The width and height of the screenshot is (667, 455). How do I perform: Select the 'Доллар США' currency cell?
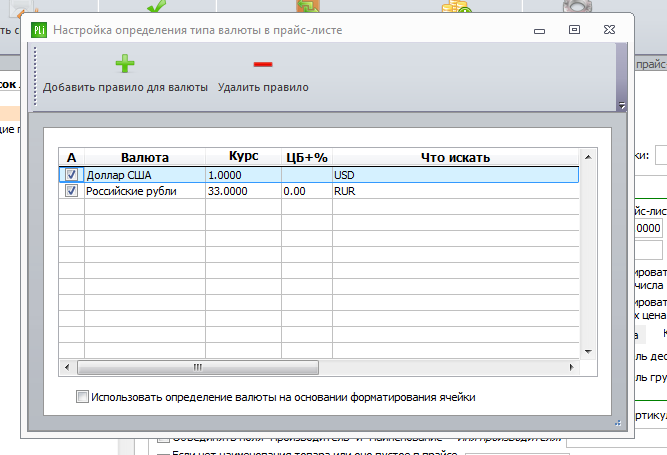(x=145, y=175)
